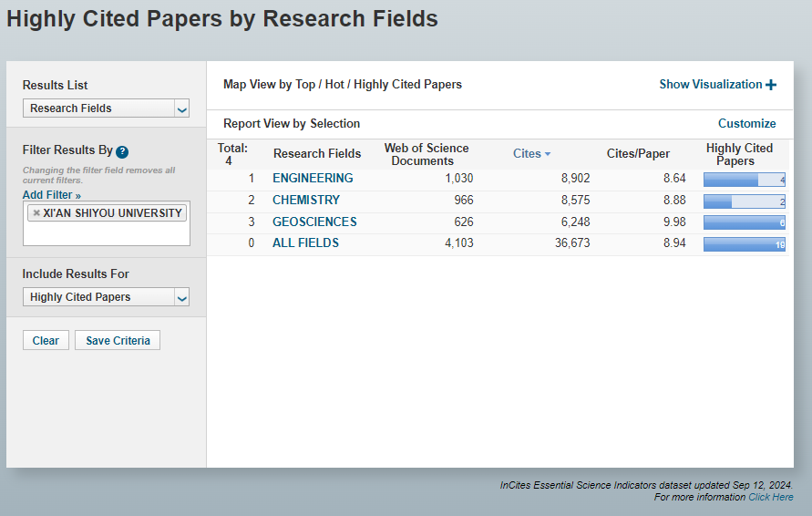Click the Web of Science Documents header
The image size is (812, 516).
pyautogui.click(x=427, y=154)
